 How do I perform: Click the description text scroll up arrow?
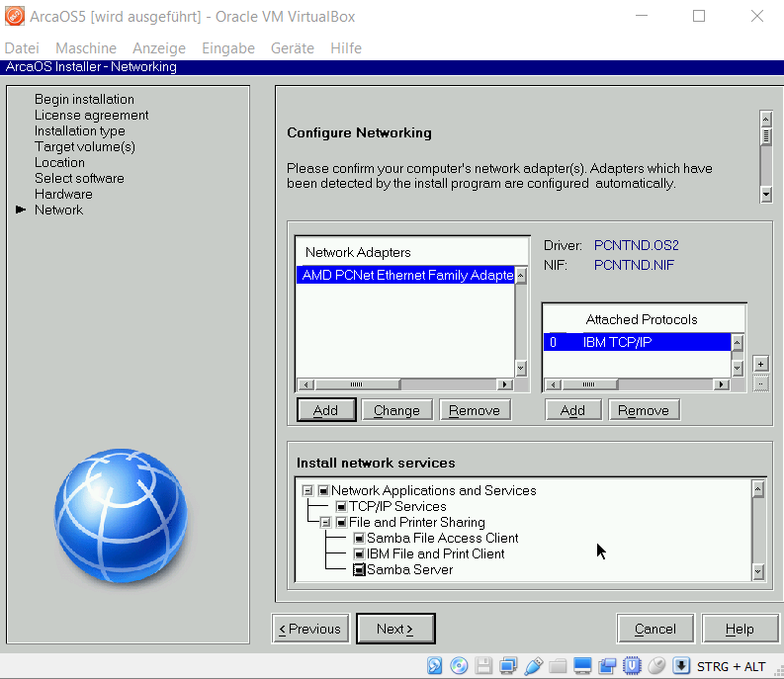tap(765, 119)
